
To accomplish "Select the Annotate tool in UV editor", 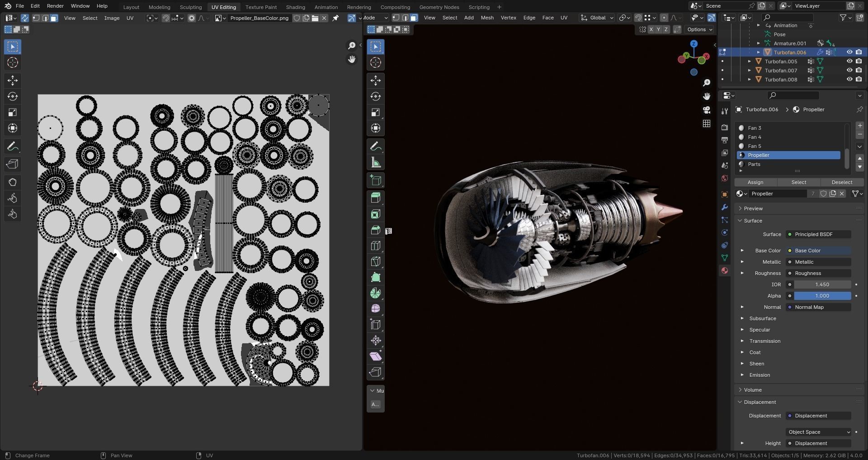I will point(13,147).
